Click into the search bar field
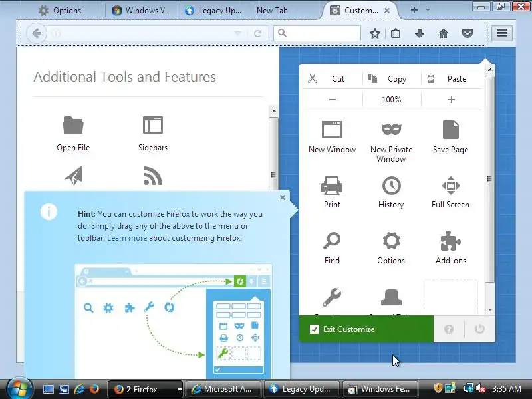The height and width of the screenshot is (399, 532). [x=317, y=33]
